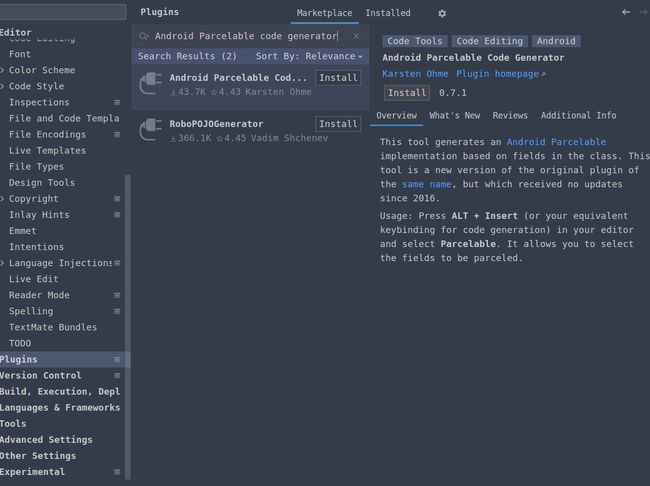650x486 pixels.
Task: Click the project-level icon next to Inlay Hints
Action: pos(117,215)
